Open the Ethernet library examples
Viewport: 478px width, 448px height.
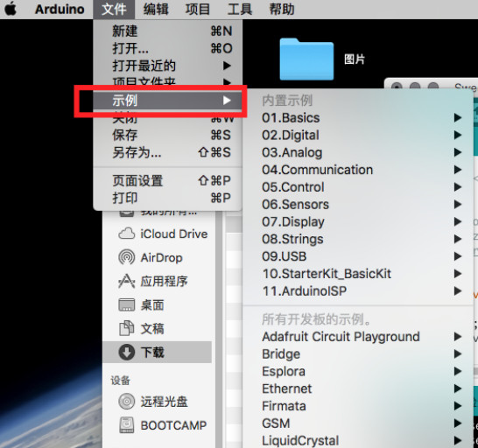[x=357, y=388]
